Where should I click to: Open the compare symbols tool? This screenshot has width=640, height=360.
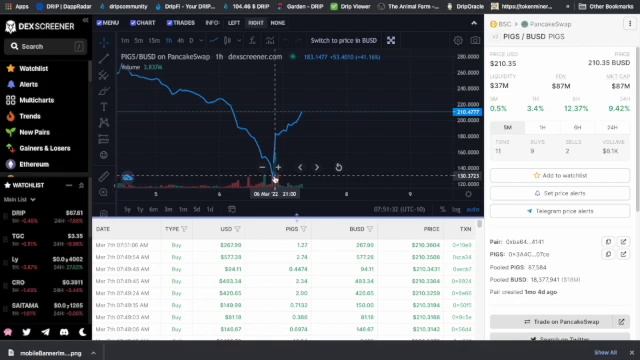pos(270,40)
